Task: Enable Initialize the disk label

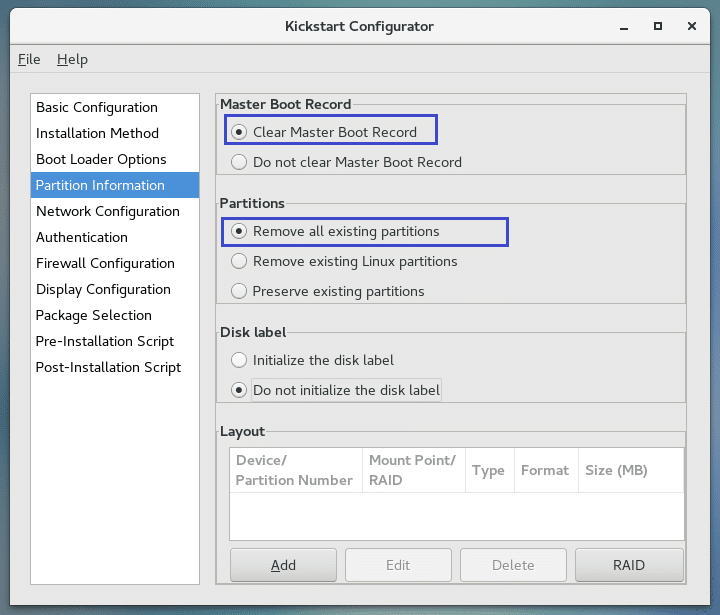Action: pyautogui.click(x=239, y=360)
